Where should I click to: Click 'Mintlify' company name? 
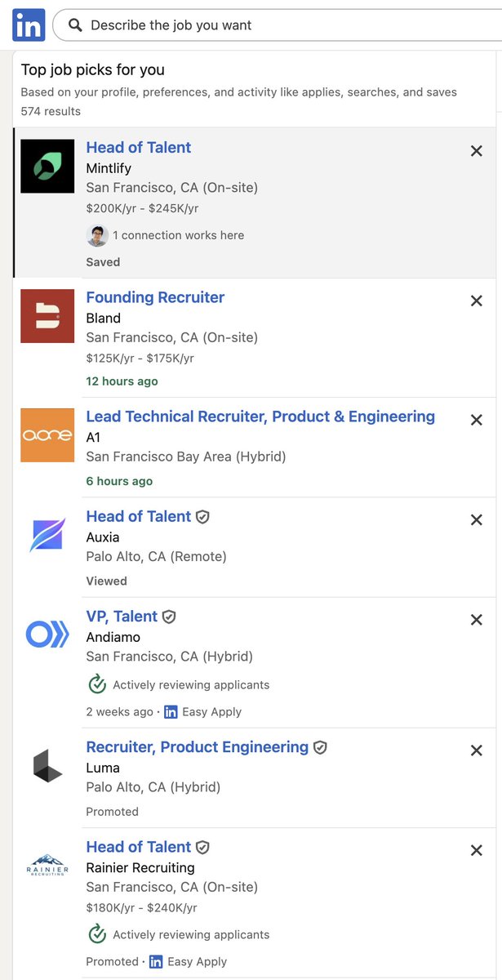109,168
